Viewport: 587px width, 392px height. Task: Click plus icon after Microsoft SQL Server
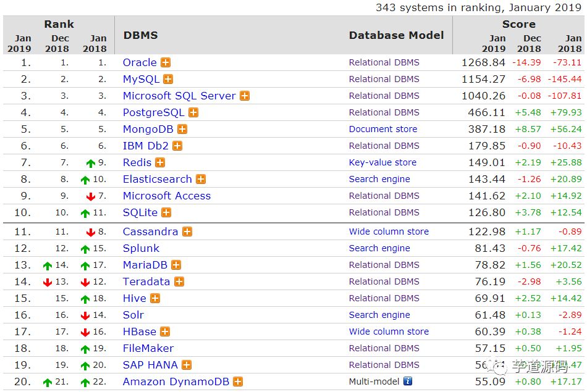point(245,96)
